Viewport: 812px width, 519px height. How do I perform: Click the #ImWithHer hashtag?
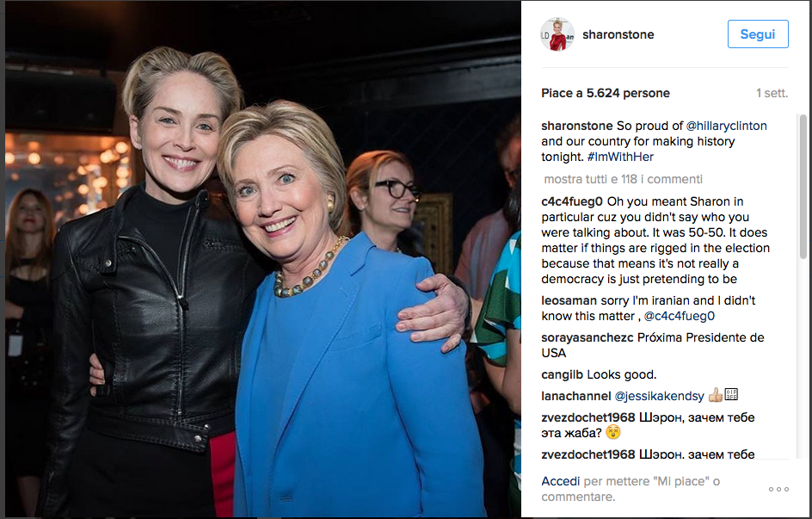click(620, 157)
